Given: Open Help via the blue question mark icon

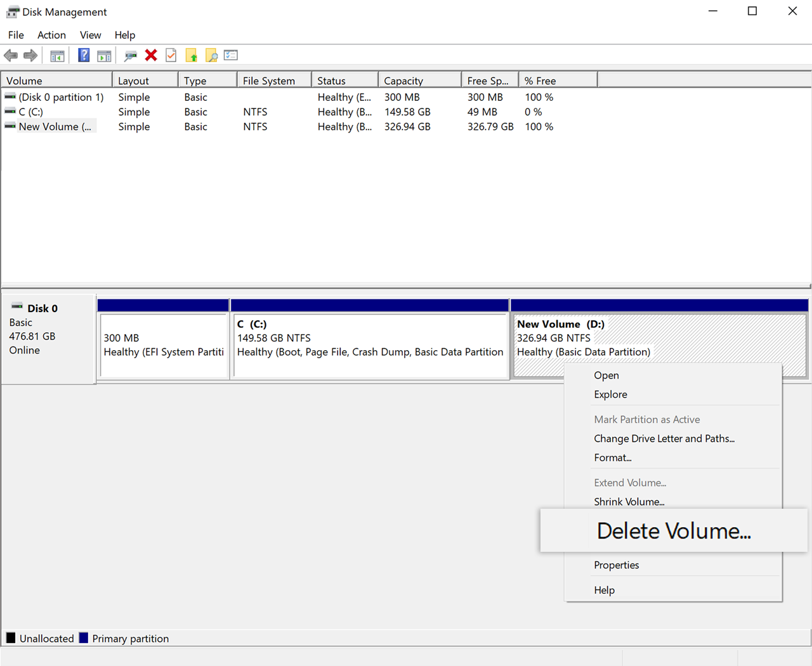Looking at the screenshot, I should point(84,56).
